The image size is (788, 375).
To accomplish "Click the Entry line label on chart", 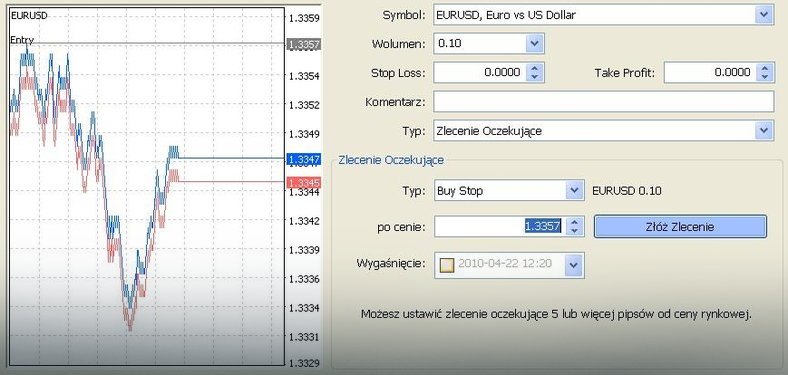I will tap(22, 40).
